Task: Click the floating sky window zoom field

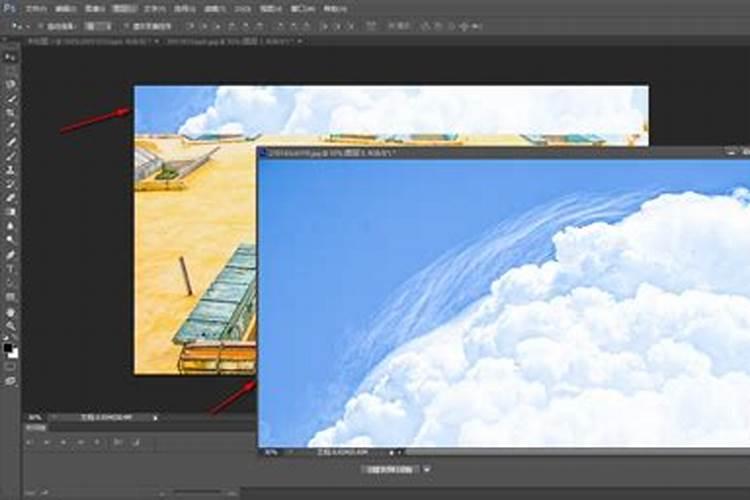Action: [271, 452]
